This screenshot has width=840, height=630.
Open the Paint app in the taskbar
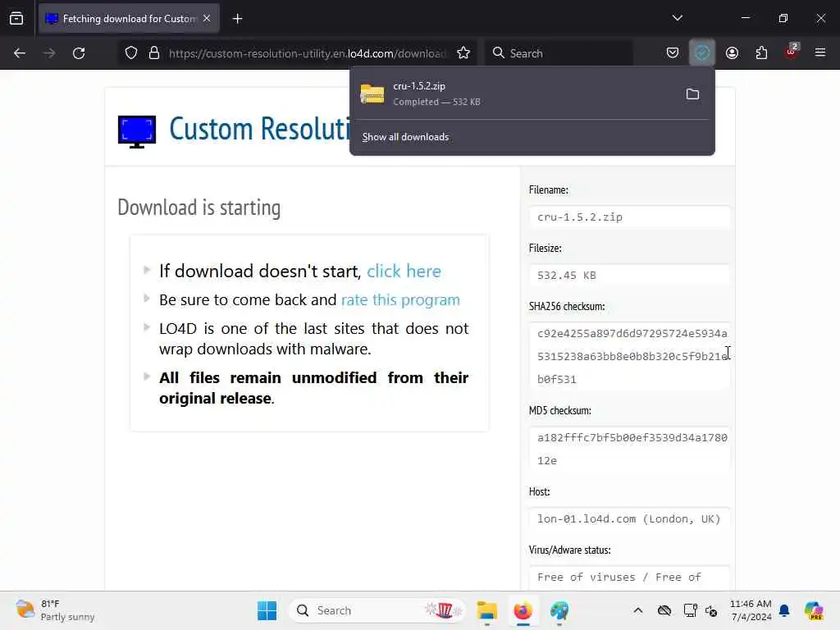tap(559, 610)
